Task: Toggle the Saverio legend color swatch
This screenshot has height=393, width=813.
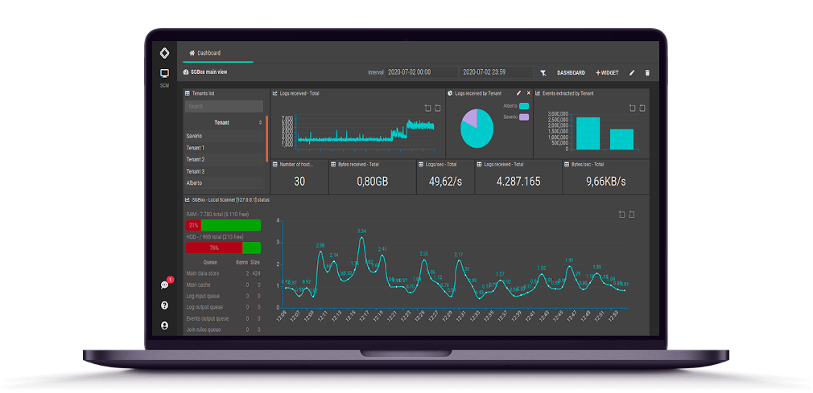Action: pyautogui.click(x=524, y=117)
